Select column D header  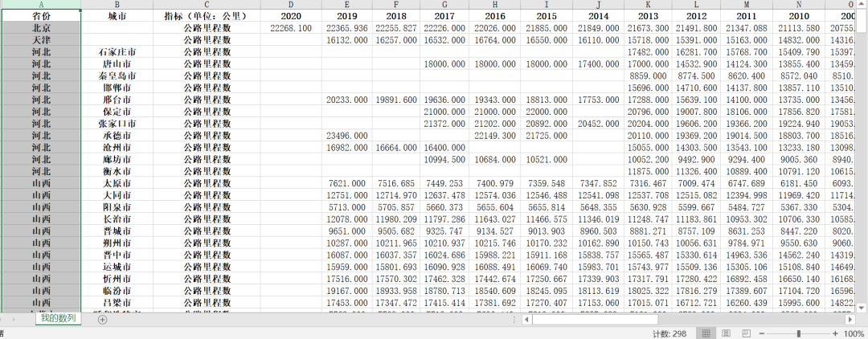click(291, 5)
